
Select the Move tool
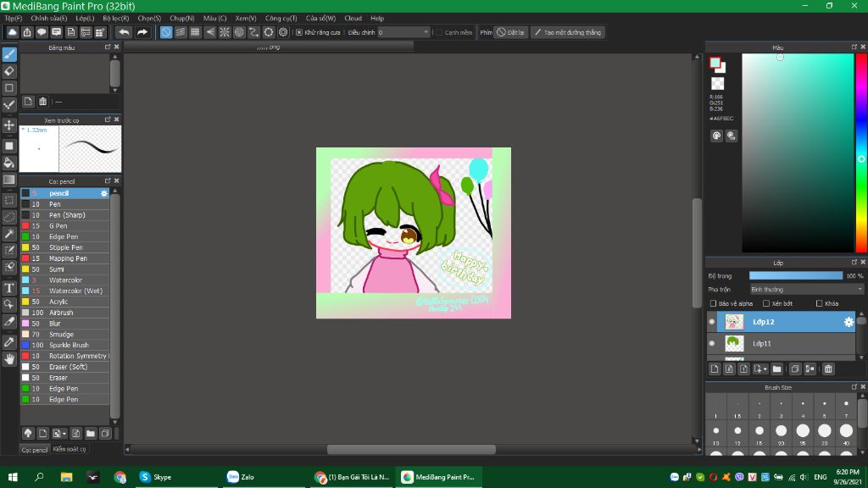pyautogui.click(x=9, y=125)
